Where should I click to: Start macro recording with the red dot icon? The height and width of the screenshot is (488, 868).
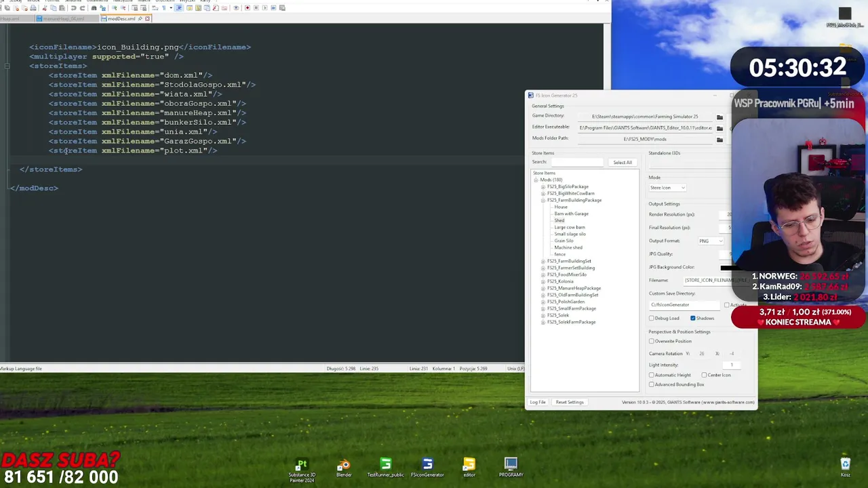[x=248, y=8]
